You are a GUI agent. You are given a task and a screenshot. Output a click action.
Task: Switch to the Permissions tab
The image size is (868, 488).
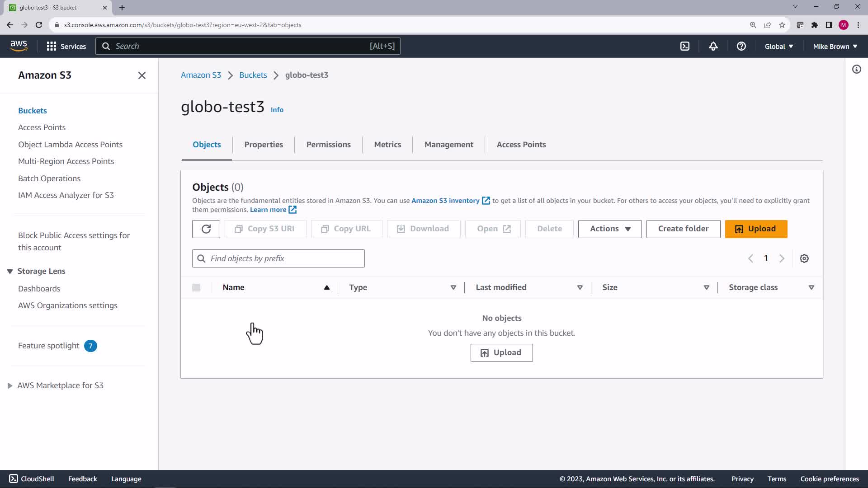tap(328, 145)
